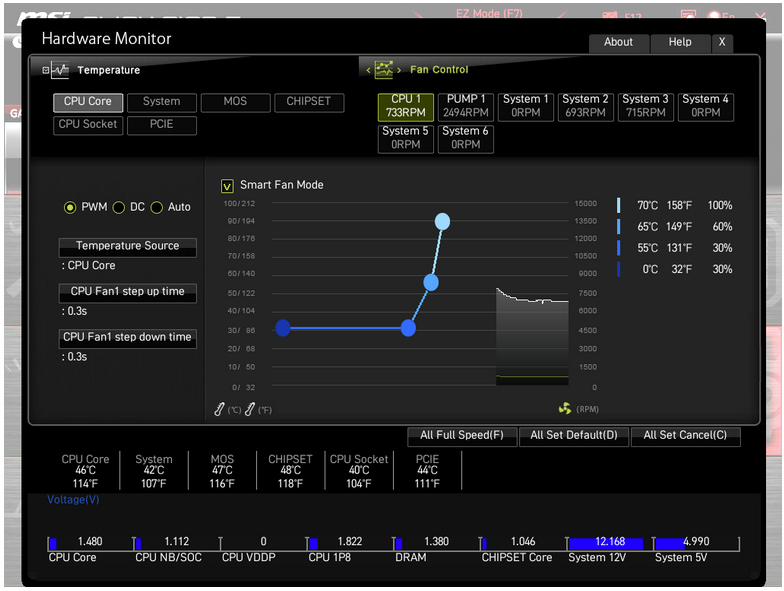Collapse the Temperature section box icon
The width and height of the screenshot is (784, 591).
point(46,70)
